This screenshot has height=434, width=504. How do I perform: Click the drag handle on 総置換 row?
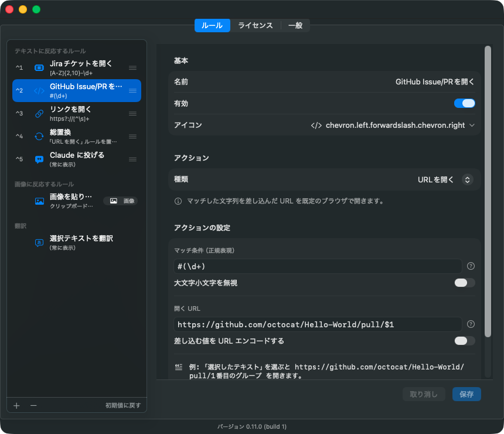(133, 137)
